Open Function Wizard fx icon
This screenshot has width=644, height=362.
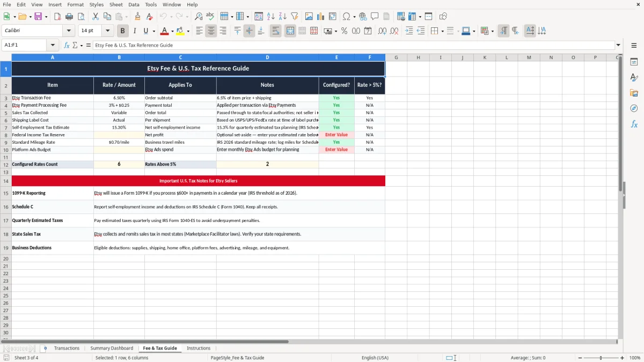tap(67, 46)
